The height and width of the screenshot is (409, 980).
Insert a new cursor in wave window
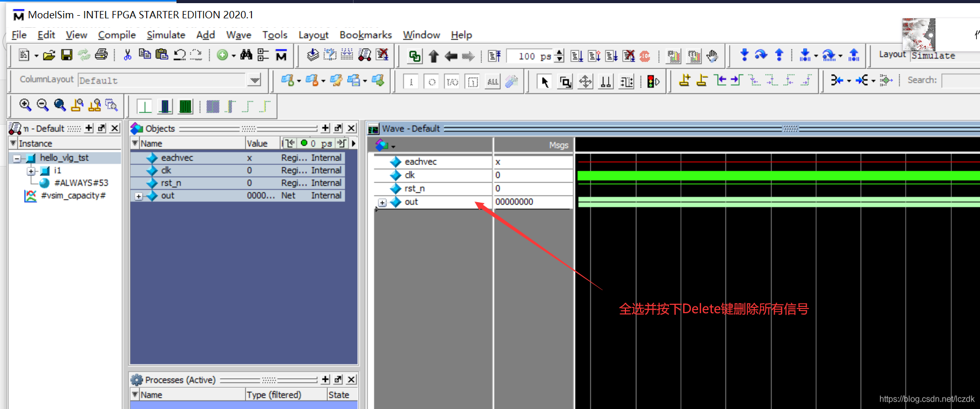pos(685,81)
